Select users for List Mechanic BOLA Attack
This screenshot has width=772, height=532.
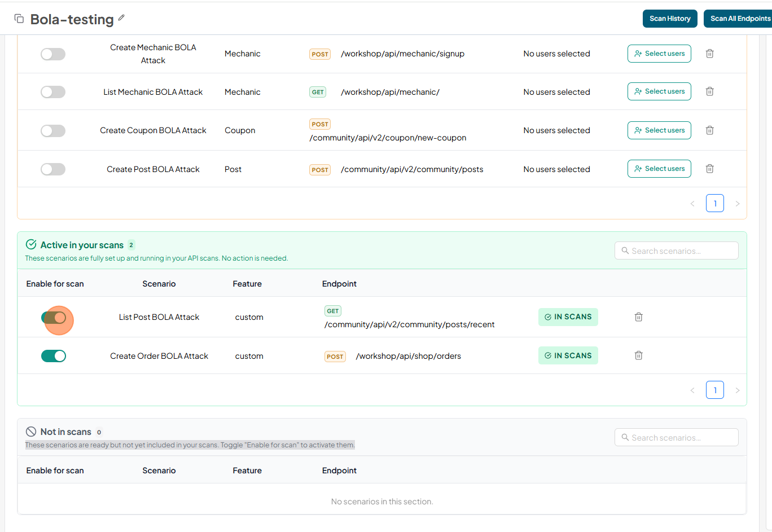click(x=659, y=91)
